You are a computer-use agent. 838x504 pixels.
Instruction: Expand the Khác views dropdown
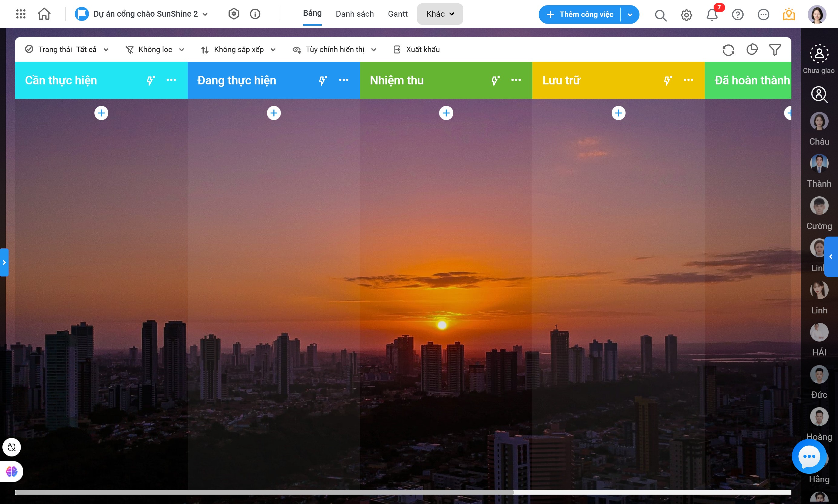point(440,14)
